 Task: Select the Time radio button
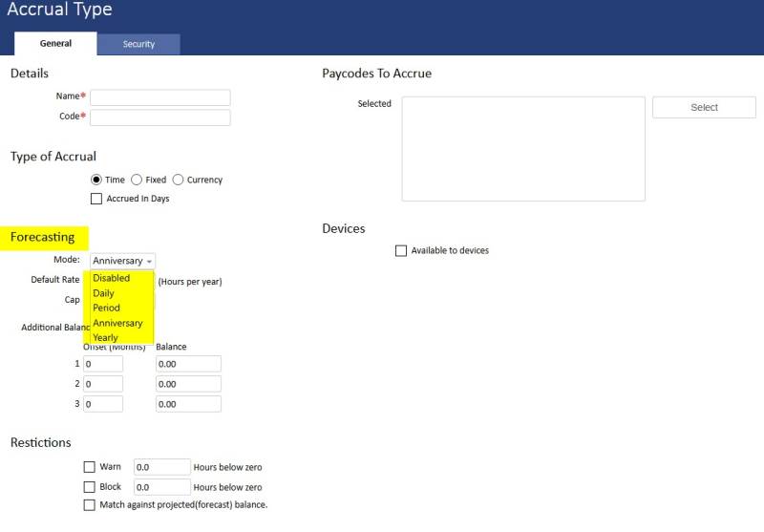(95, 180)
